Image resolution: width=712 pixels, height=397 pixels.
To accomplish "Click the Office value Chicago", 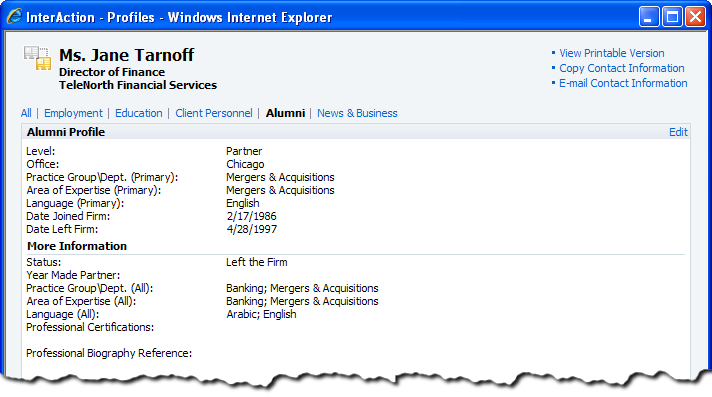I will pos(245,164).
